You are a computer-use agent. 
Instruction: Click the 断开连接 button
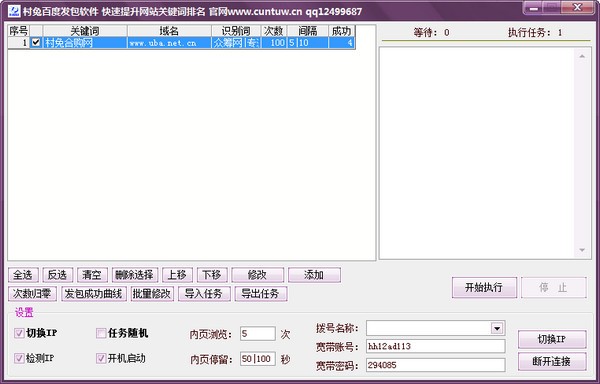tap(552, 361)
